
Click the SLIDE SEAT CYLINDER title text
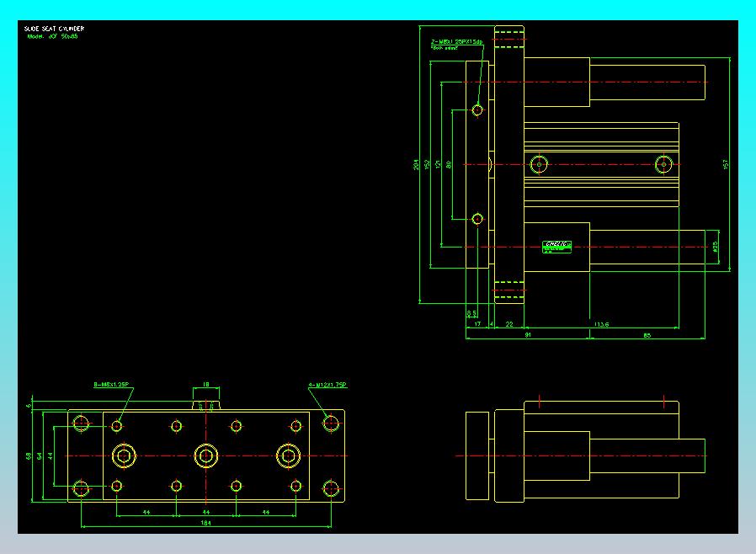click(x=54, y=29)
